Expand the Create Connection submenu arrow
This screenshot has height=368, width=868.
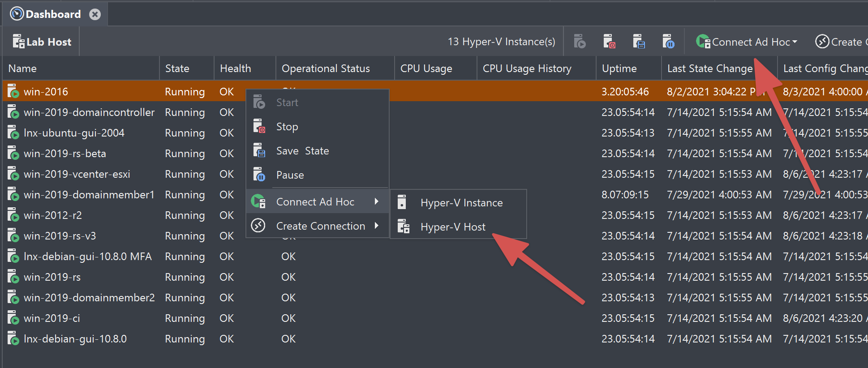pos(377,226)
